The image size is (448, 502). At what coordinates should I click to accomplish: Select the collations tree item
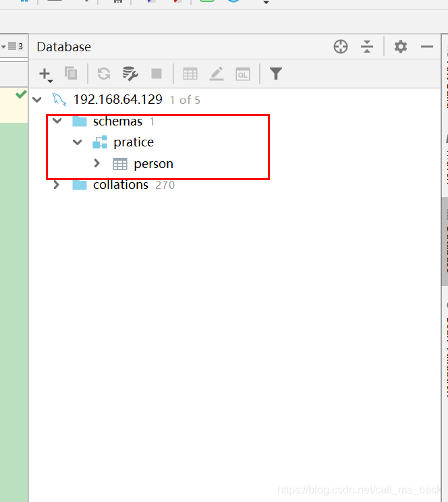pyautogui.click(x=121, y=185)
